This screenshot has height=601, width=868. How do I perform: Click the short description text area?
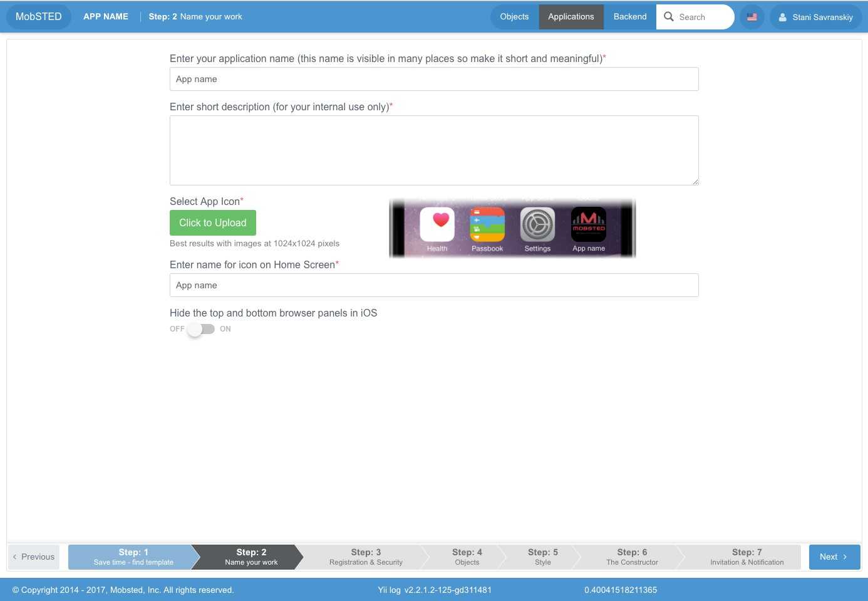(x=434, y=150)
